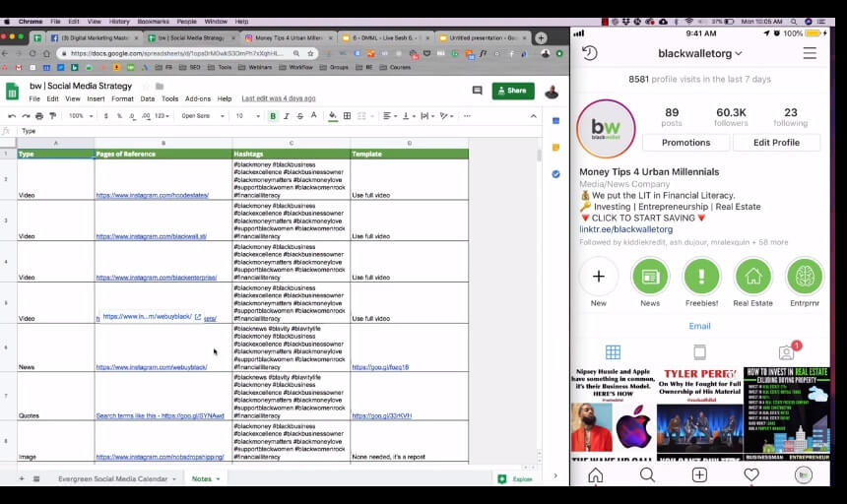This screenshot has width=847, height=504.
Task: Bookmark this page with star icon
Action: coord(310,53)
